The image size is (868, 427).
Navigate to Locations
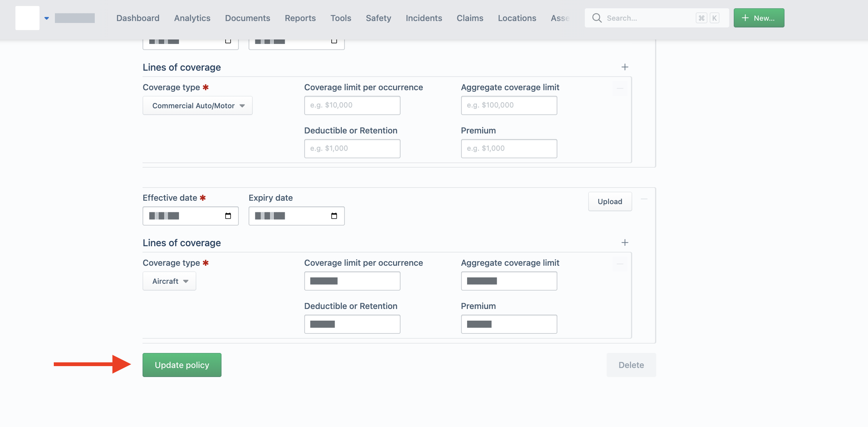pyautogui.click(x=517, y=18)
